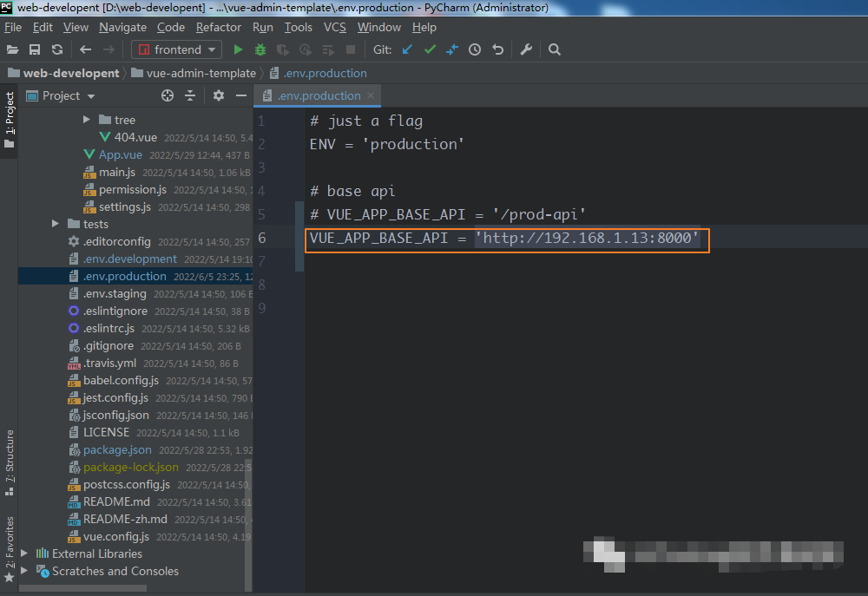Click the Back navigation arrow
Screen dimensions: 868x596
85,49
